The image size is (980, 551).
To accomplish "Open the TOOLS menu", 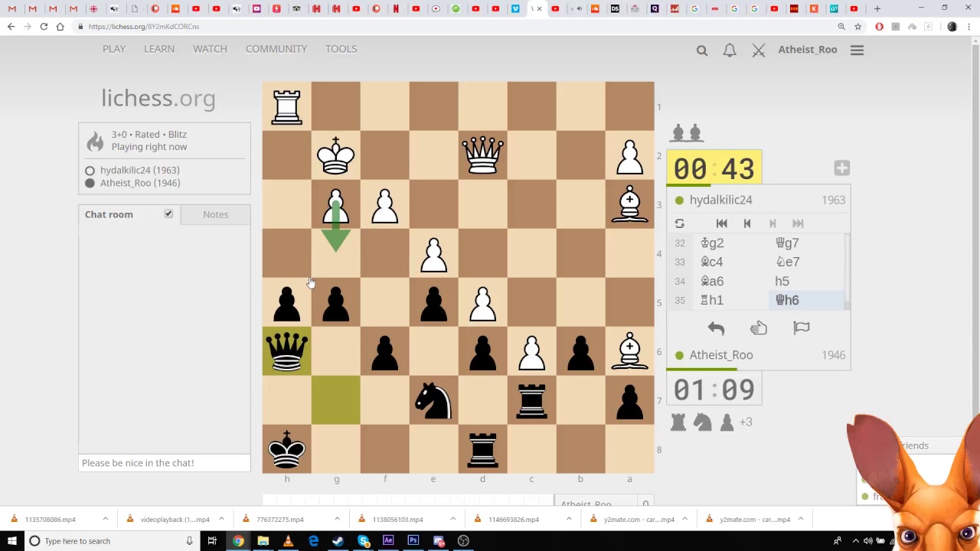I will coord(341,49).
